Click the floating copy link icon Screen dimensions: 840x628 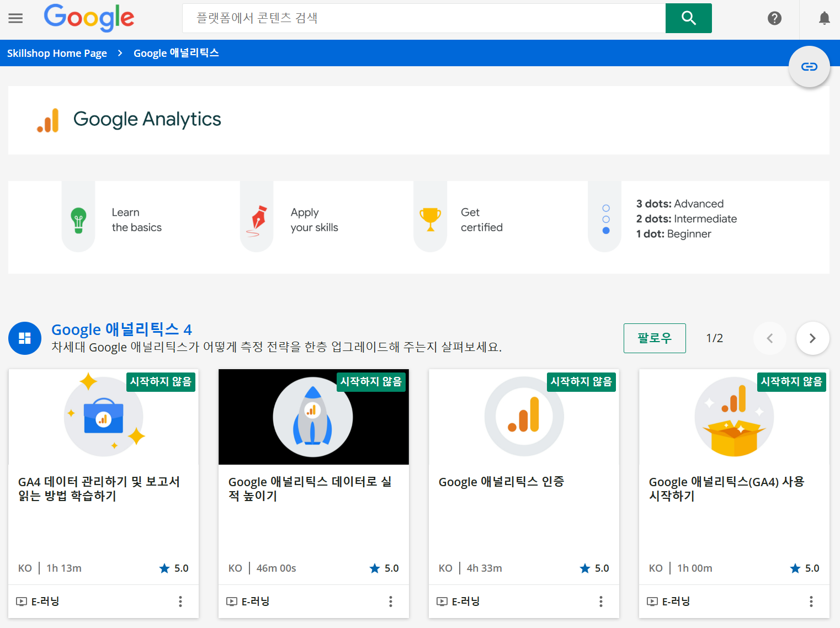(809, 67)
